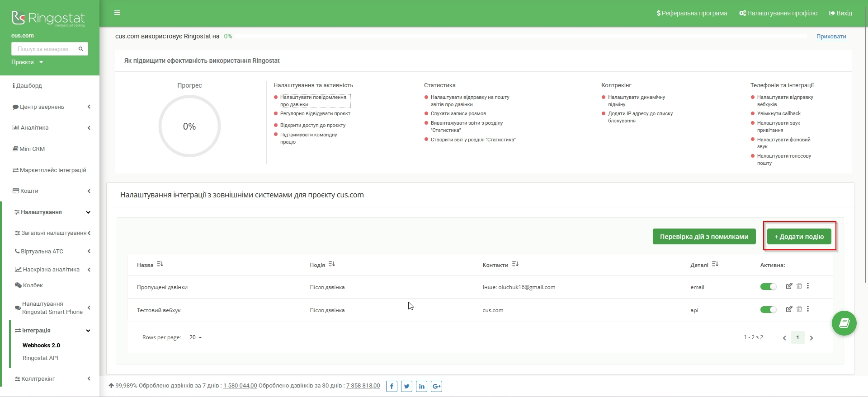Screen dimensions: 868x397
Task: Expand Віртуальна АТС submenu
Action: tap(89, 251)
